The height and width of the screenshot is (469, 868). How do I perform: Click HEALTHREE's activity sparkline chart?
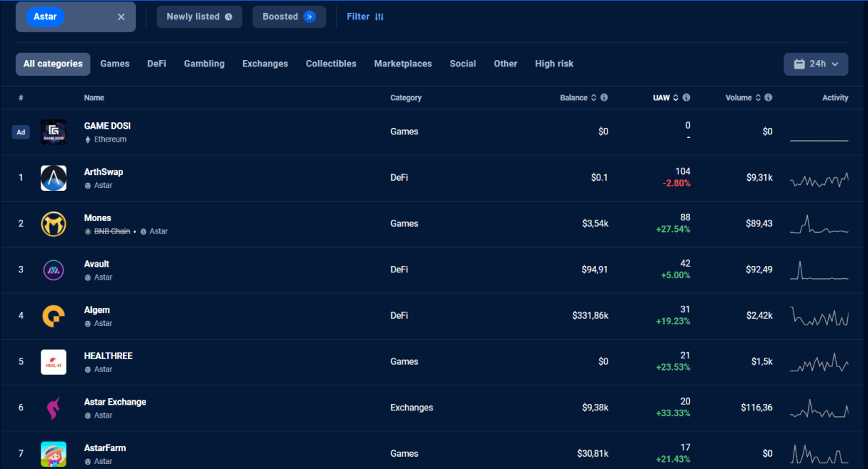pos(819,362)
